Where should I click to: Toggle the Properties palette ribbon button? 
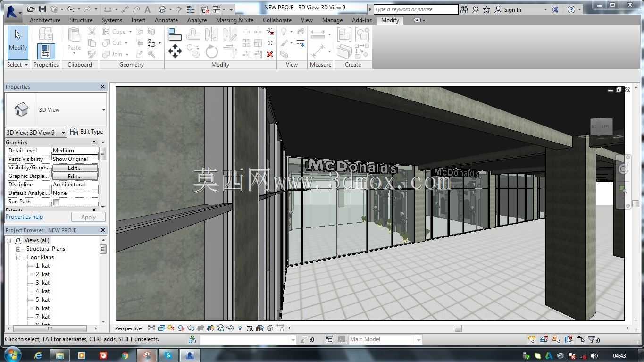46,51
